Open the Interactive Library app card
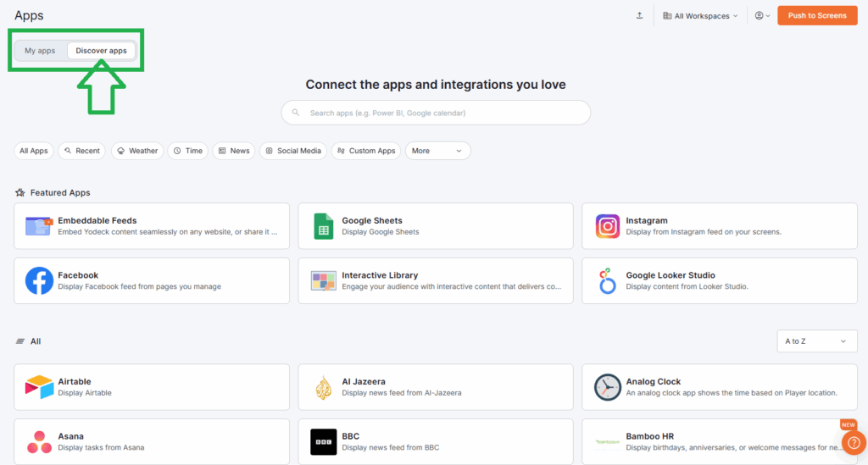868x465 pixels. point(436,281)
